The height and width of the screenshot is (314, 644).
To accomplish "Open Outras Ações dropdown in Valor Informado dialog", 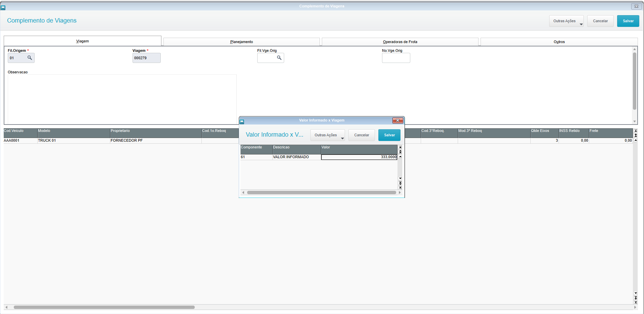I will pos(328,135).
